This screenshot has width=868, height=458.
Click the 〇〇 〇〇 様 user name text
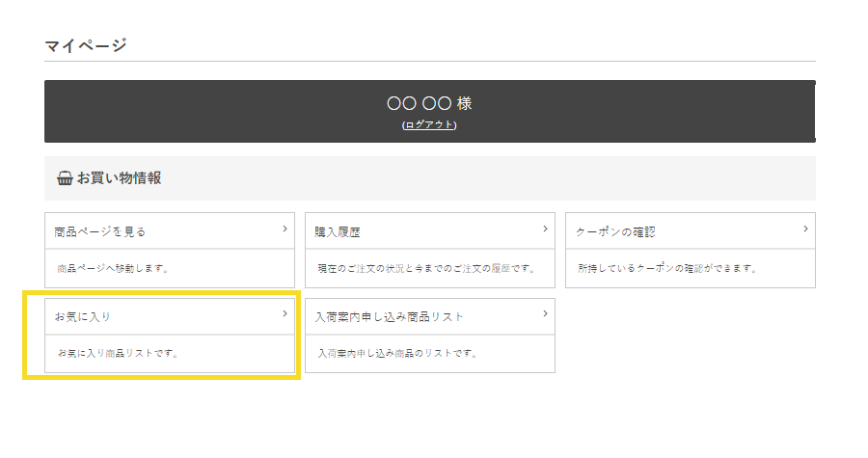click(429, 103)
